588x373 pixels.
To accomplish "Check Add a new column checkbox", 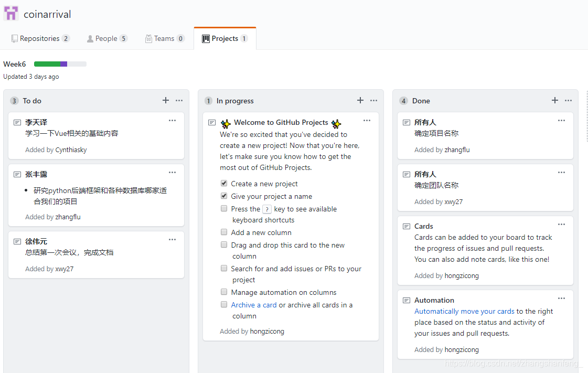I will pos(224,232).
